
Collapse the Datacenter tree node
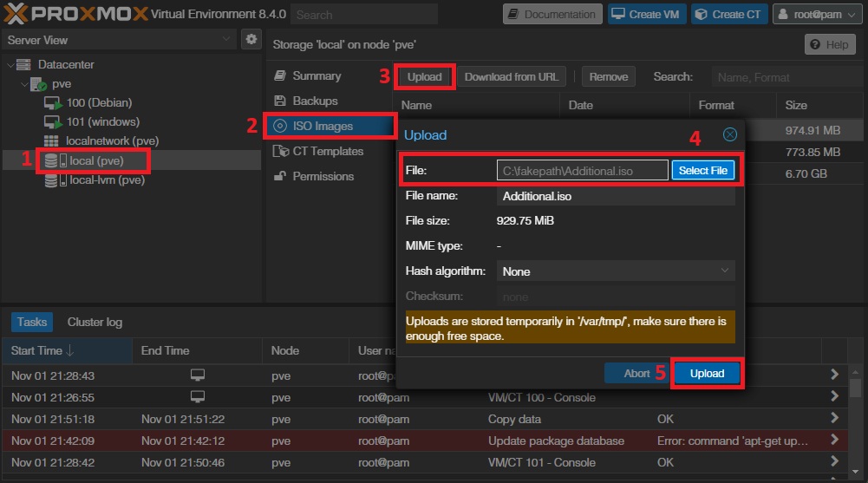click(x=10, y=65)
